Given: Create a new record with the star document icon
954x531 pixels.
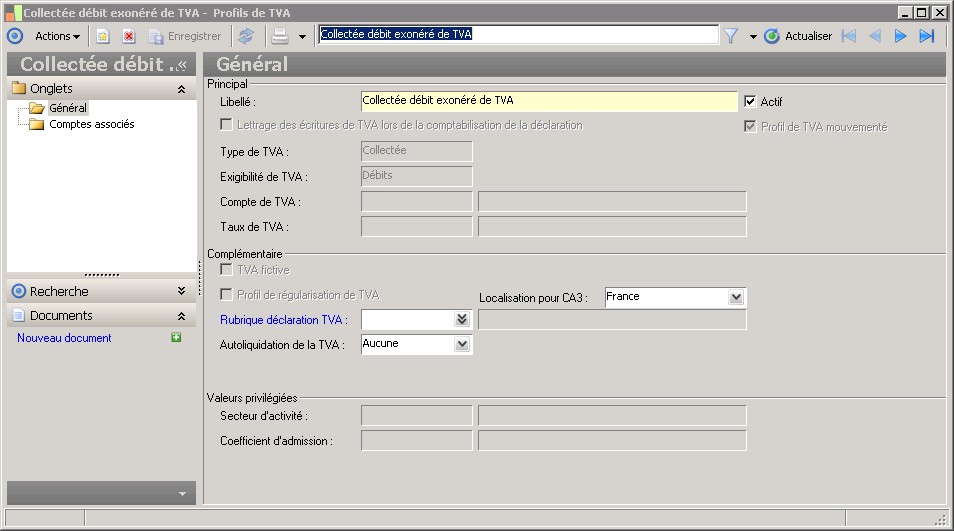Looking at the screenshot, I should (103, 36).
